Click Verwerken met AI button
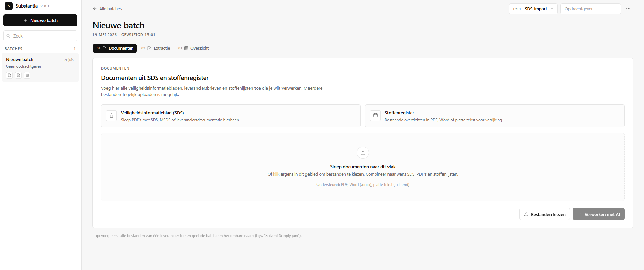The width and height of the screenshot is (644, 270). tap(598, 214)
